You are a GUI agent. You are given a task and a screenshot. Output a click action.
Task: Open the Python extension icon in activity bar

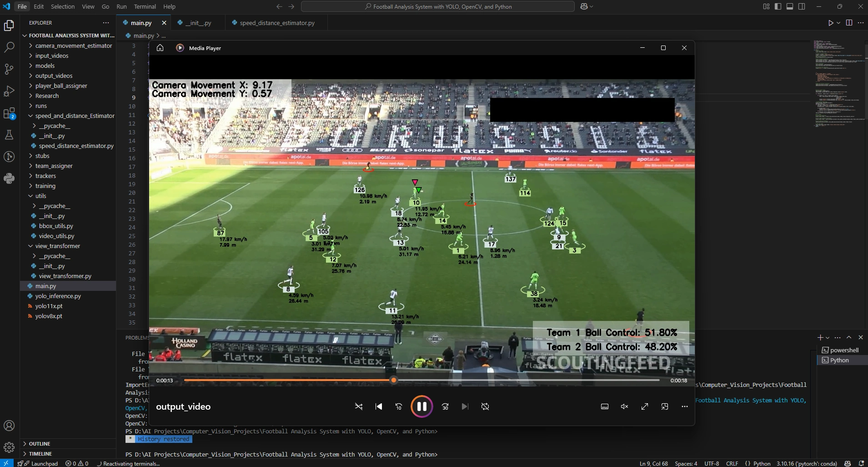coord(9,178)
